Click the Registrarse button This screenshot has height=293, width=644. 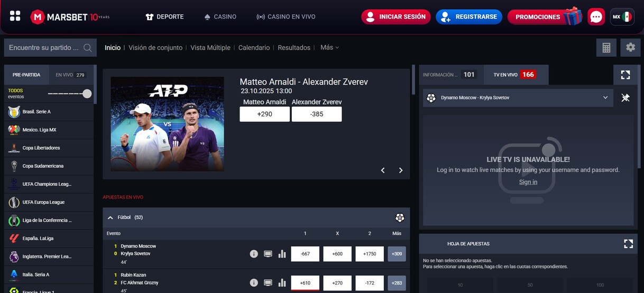469,17
